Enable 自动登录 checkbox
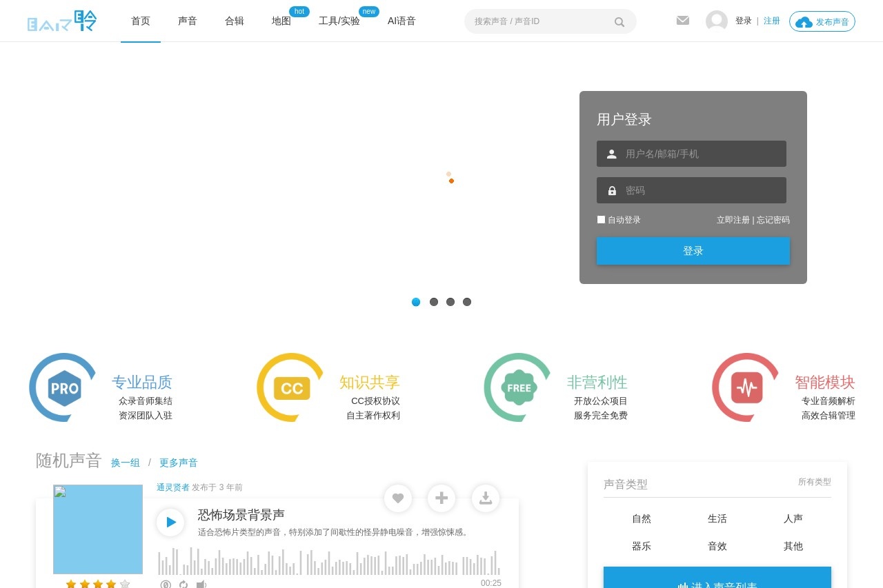This screenshot has width=883, height=588. coord(601,219)
